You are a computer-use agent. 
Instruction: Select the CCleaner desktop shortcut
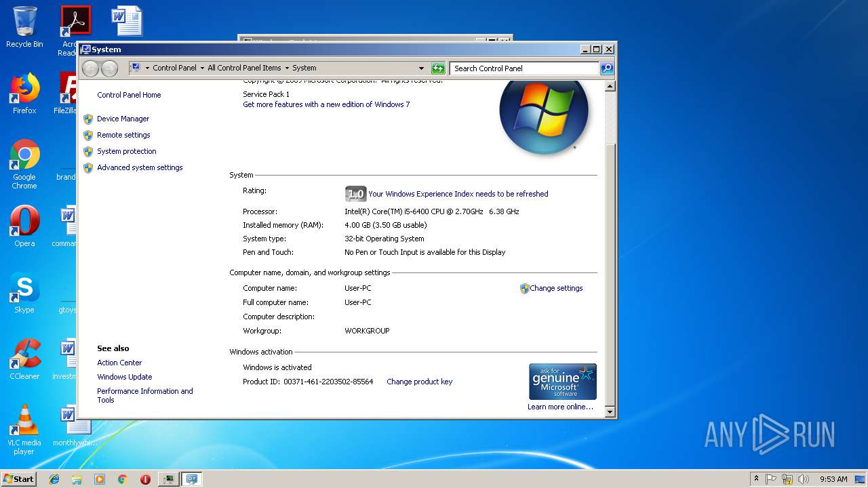(24, 359)
